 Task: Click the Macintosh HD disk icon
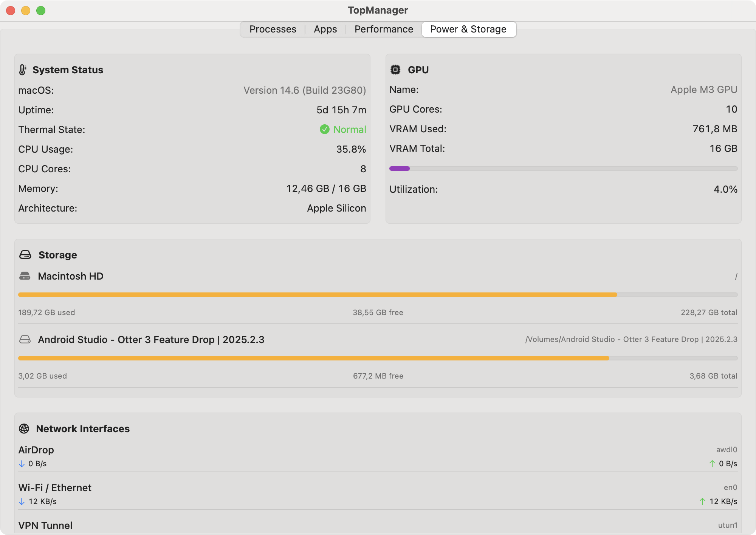(x=25, y=276)
